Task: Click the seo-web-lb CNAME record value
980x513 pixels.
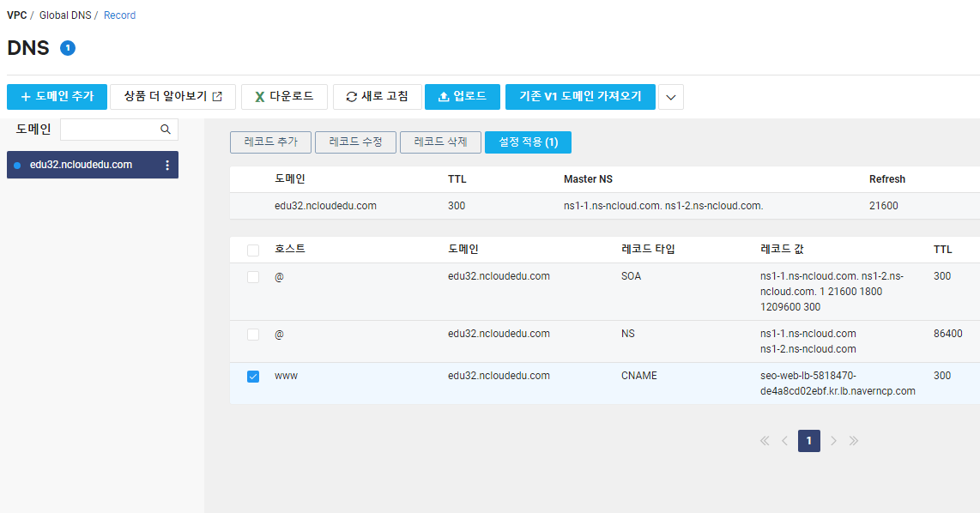Action: pyautogui.click(x=838, y=383)
